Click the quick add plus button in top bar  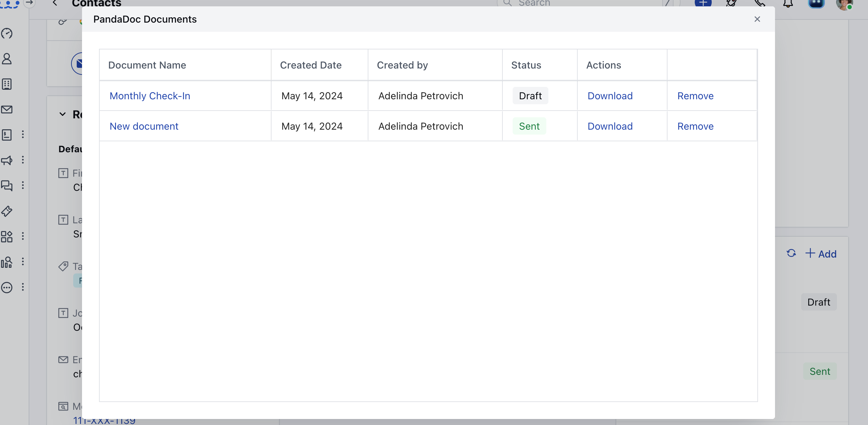pos(703,4)
